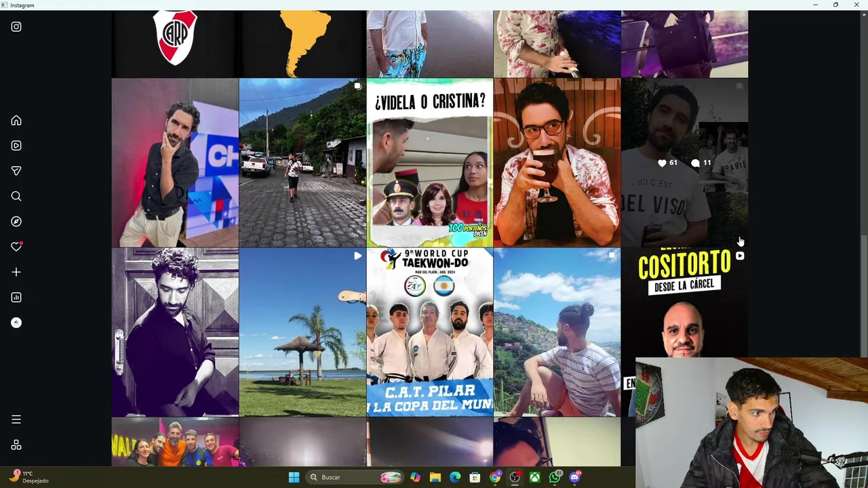The image size is (868, 488).
Task: Open Microsoft Store from the taskbar
Action: (x=475, y=477)
